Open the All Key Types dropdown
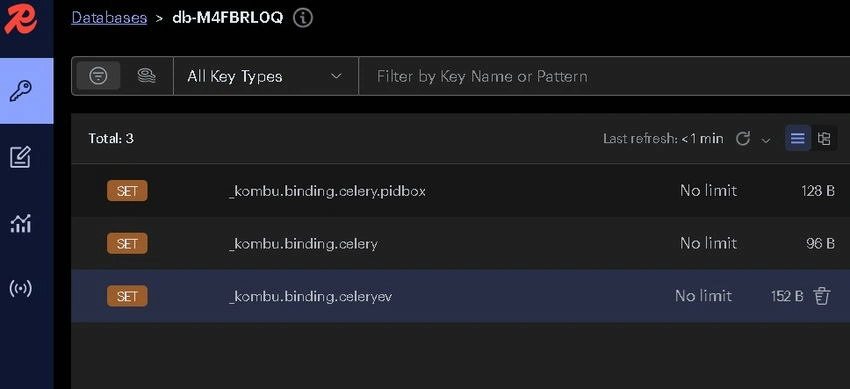 (x=265, y=76)
